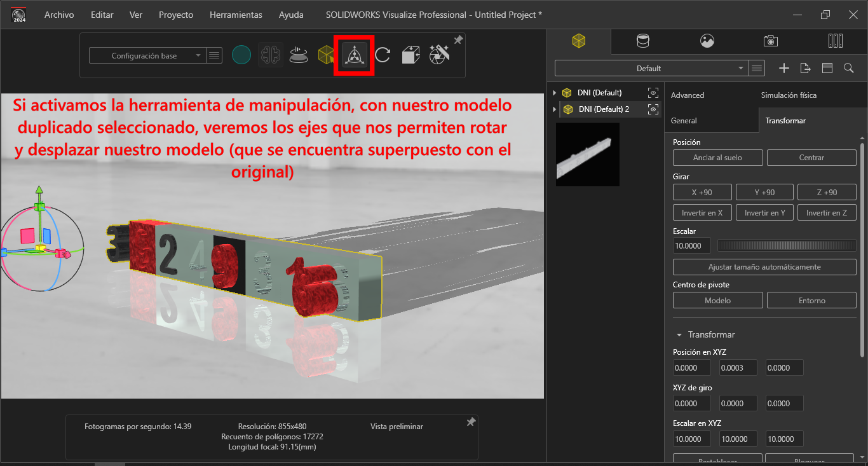Open the Herramientas menu
868x466 pixels.
pos(236,15)
